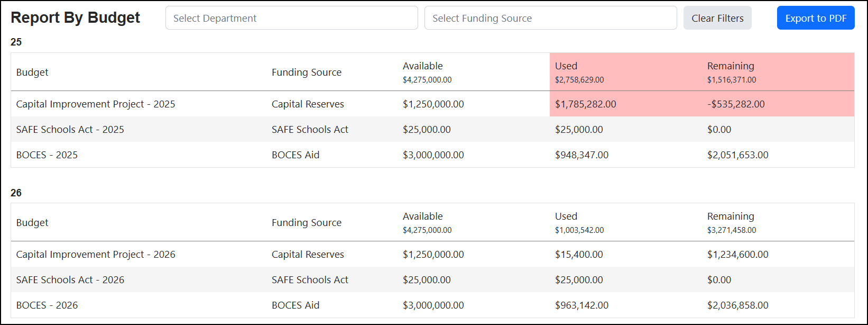
Task: Select SAFE Schools Act - 2025 row
Action: click(x=432, y=129)
